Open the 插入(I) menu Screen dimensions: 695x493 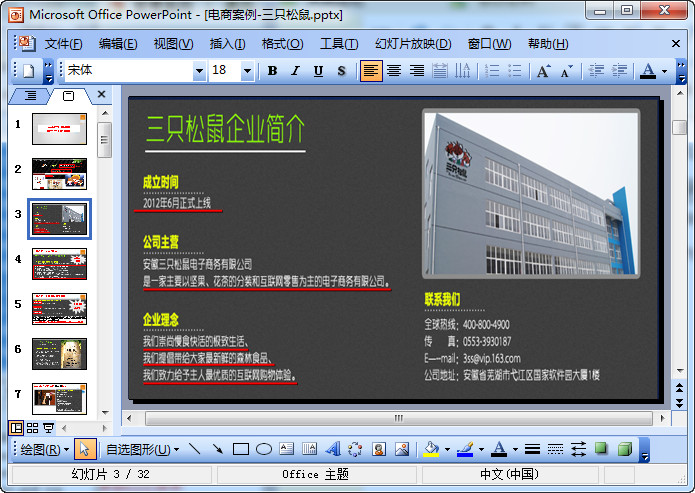pyautogui.click(x=227, y=44)
